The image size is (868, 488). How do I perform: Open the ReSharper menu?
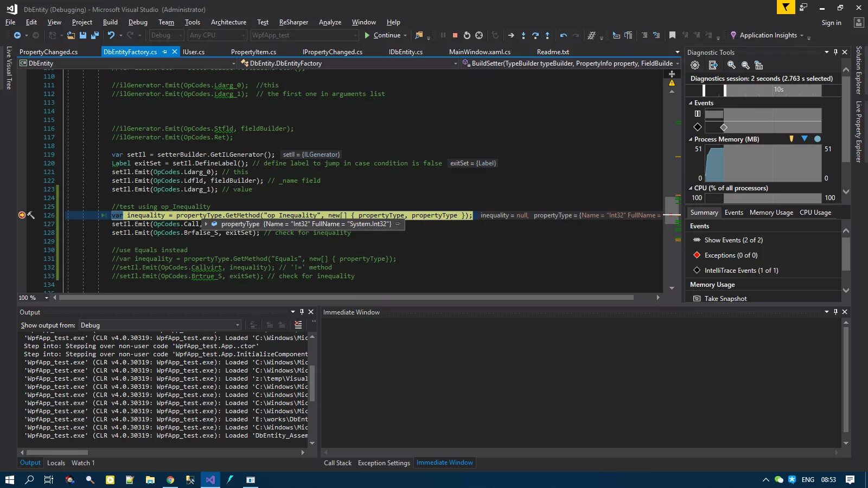coord(293,22)
